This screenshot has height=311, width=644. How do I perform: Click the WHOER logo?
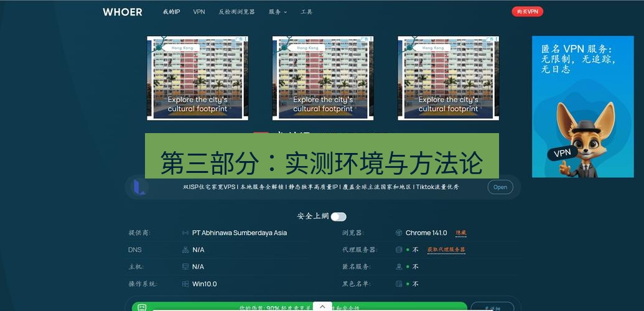[x=123, y=12]
